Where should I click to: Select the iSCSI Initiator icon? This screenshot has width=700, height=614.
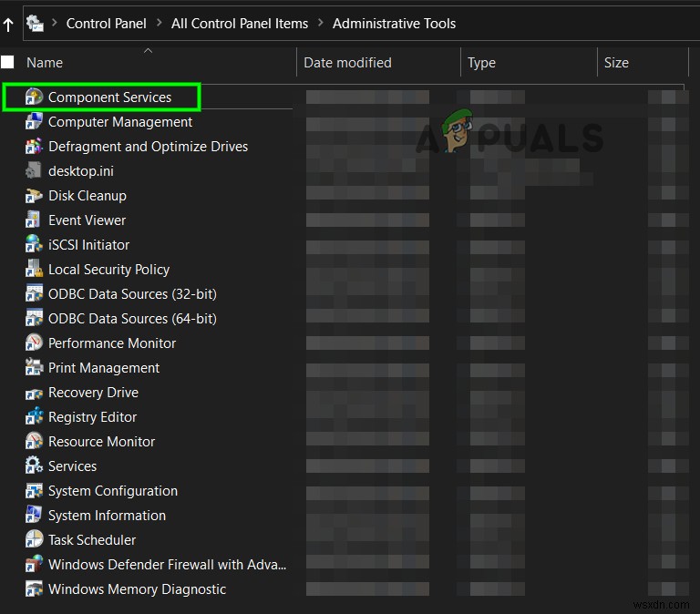pos(34,244)
